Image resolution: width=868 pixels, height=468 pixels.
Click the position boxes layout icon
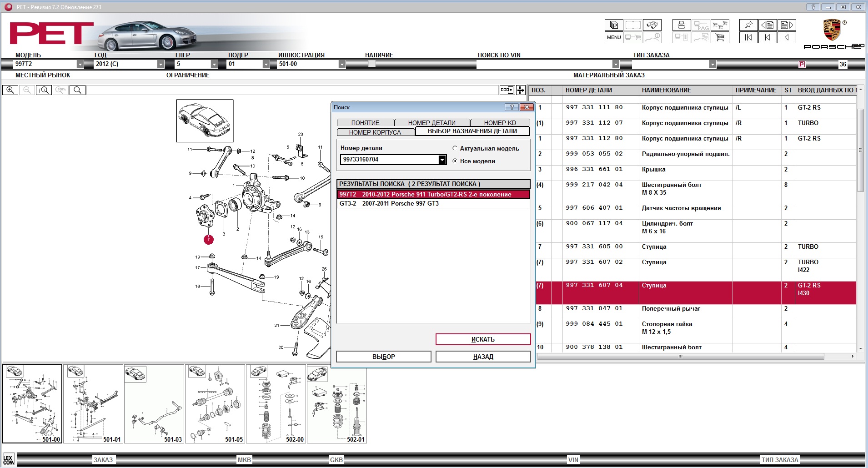(x=507, y=90)
